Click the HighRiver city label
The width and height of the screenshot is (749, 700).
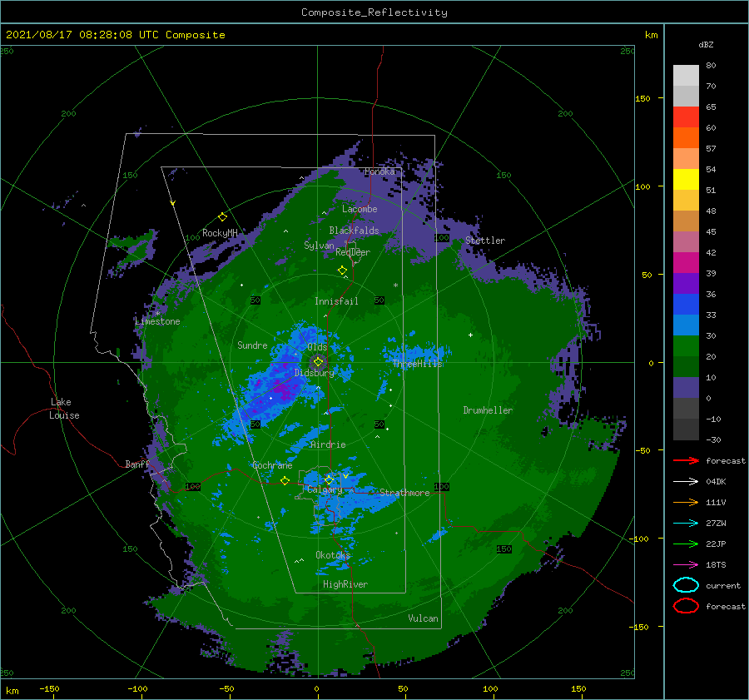coord(345,584)
